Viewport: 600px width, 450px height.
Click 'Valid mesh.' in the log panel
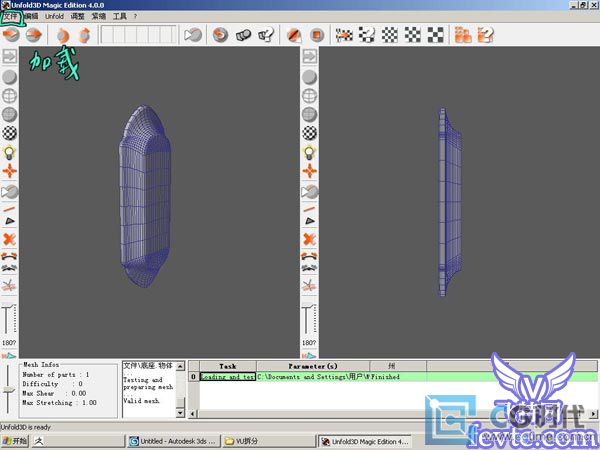(x=141, y=401)
